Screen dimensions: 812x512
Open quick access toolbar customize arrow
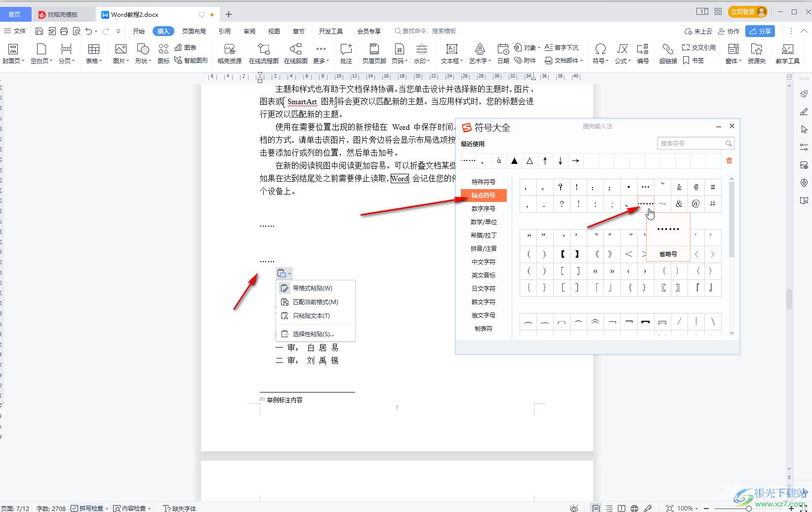pyautogui.click(x=118, y=31)
